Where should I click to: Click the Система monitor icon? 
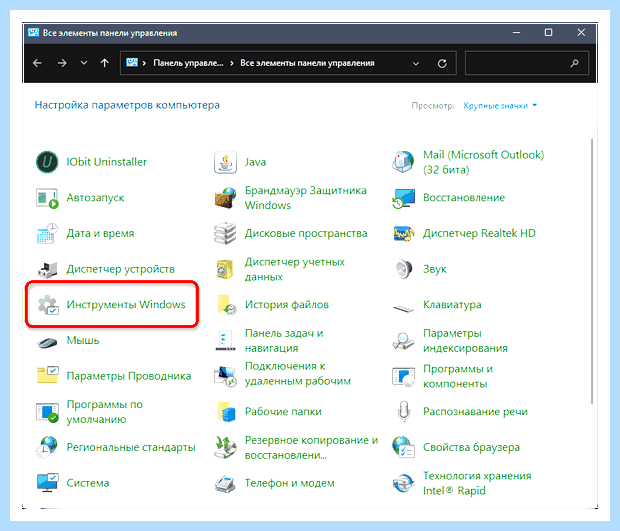tap(47, 483)
